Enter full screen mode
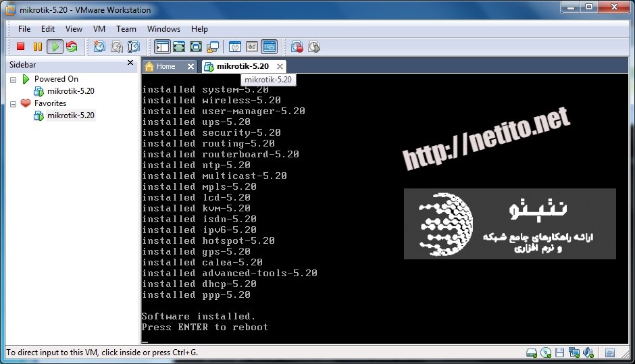The image size is (635, 364). coord(196,47)
